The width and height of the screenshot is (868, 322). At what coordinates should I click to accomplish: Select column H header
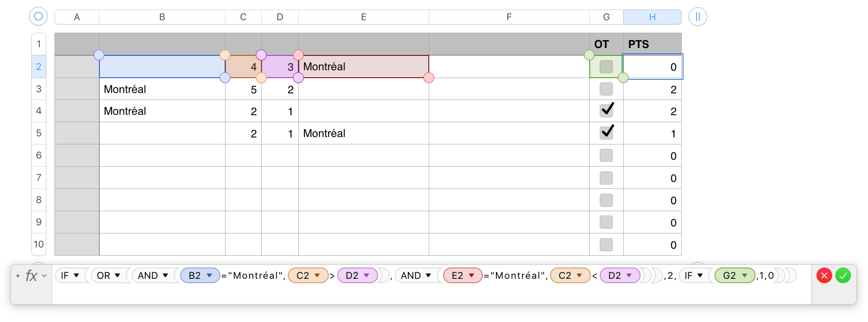click(652, 17)
